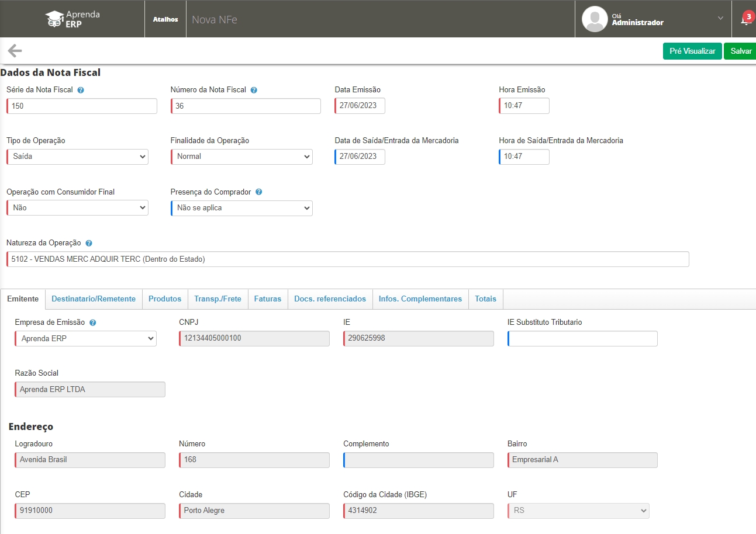Click the Aprenda ERP logo
The height and width of the screenshot is (534, 756).
[73, 19]
